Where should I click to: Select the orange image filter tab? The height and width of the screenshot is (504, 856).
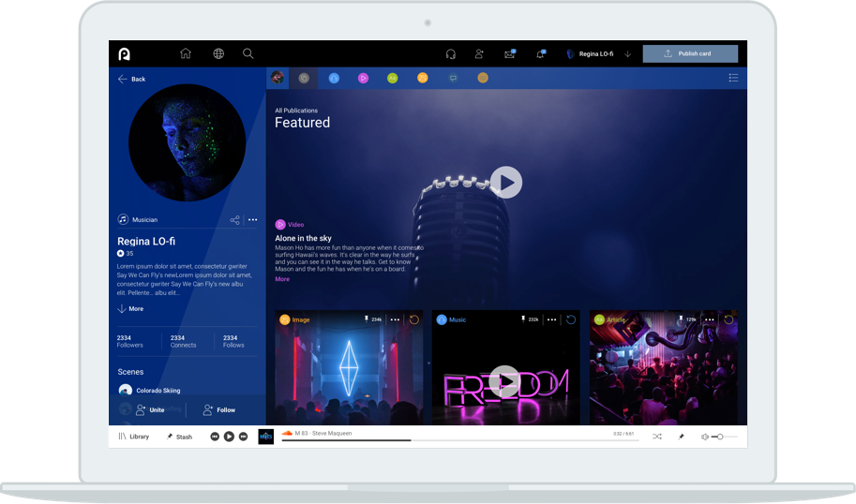(423, 78)
